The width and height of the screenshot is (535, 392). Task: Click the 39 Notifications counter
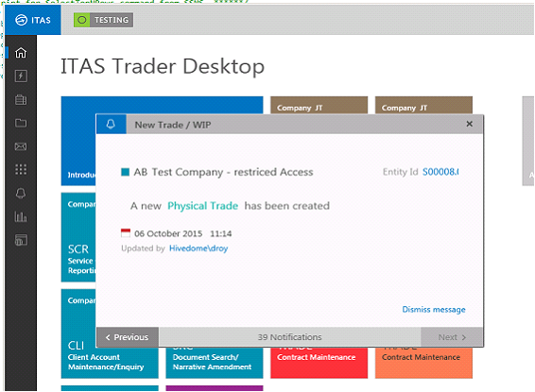289,337
